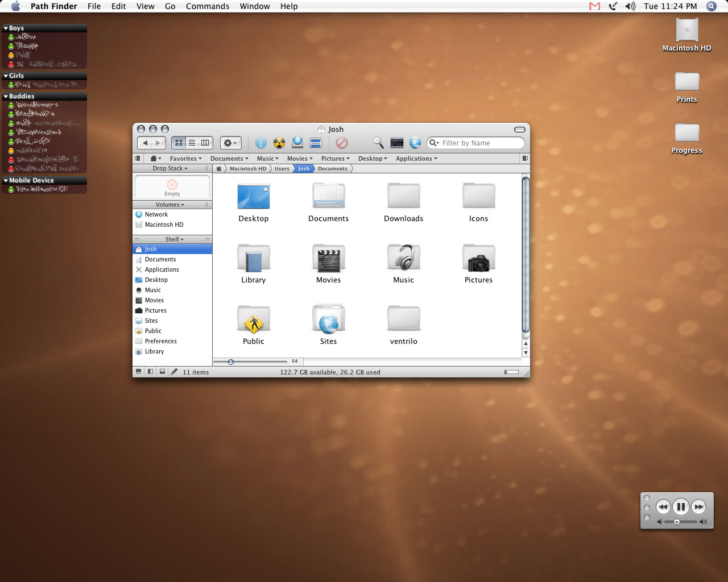Toggle the toolbar pill button
This screenshot has width=728, height=582.
coord(519,129)
